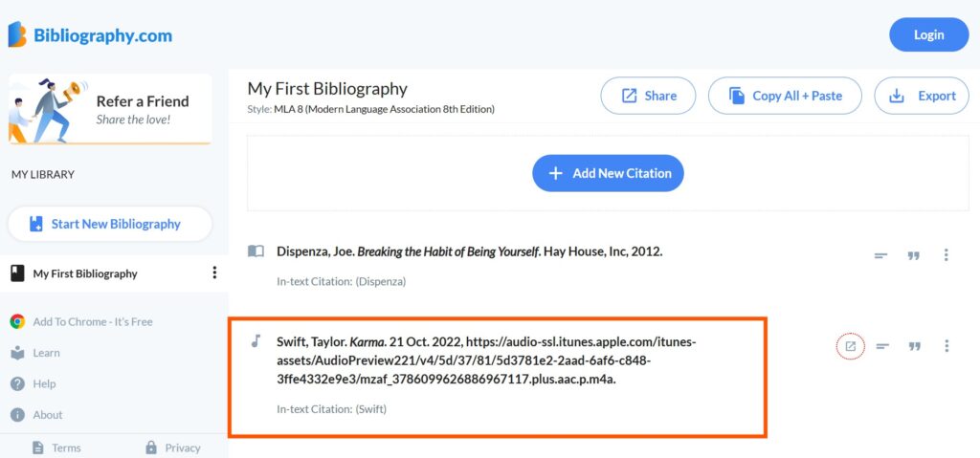
Task: Click the Bibliography.com logo
Action: click(x=90, y=35)
